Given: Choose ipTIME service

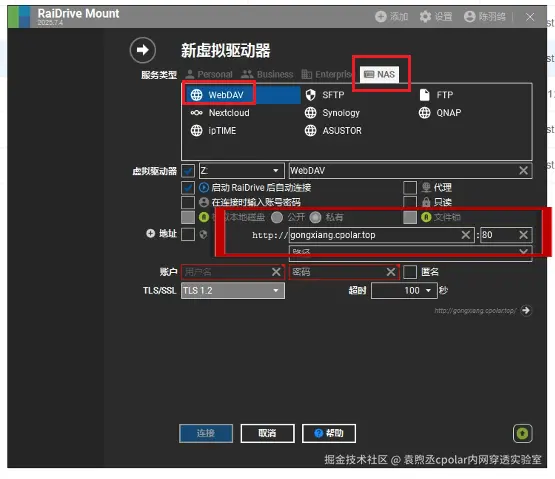Looking at the screenshot, I should coord(213,131).
